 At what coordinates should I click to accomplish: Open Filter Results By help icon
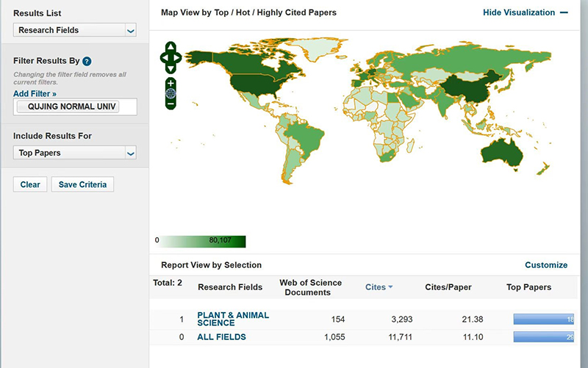point(87,62)
